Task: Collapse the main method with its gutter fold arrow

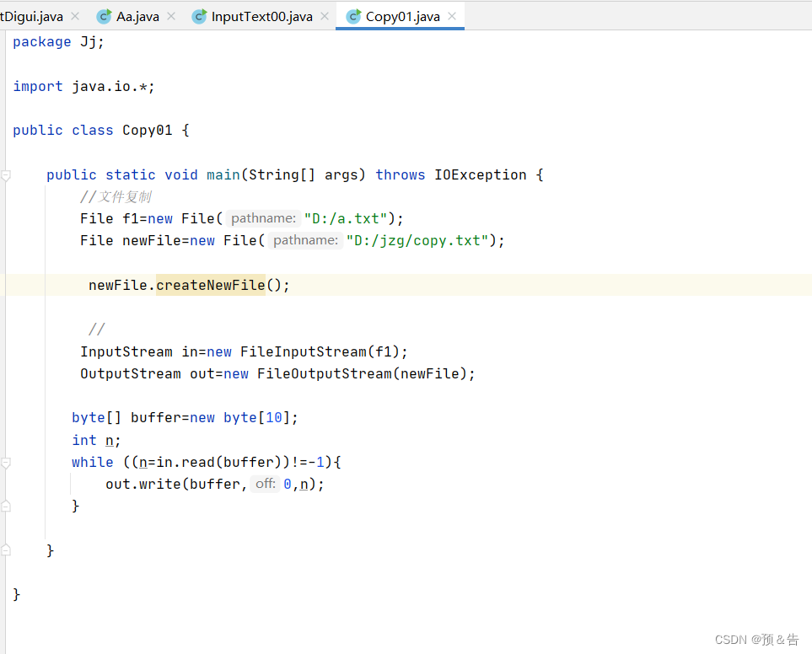Action: pyautogui.click(x=6, y=174)
